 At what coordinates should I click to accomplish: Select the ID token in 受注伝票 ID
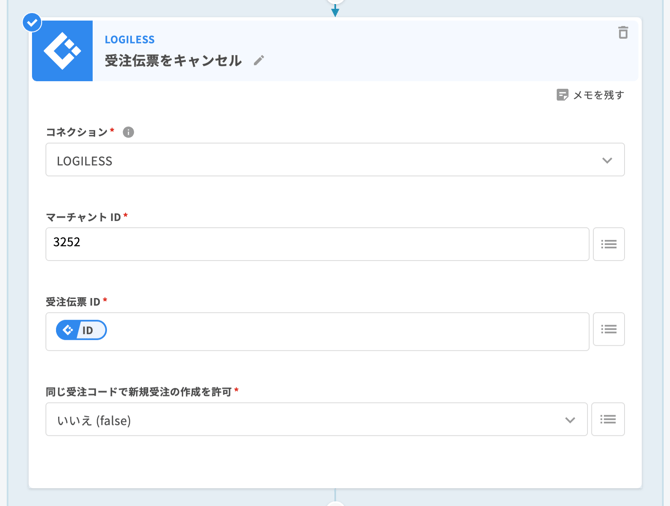click(x=81, y=330)
